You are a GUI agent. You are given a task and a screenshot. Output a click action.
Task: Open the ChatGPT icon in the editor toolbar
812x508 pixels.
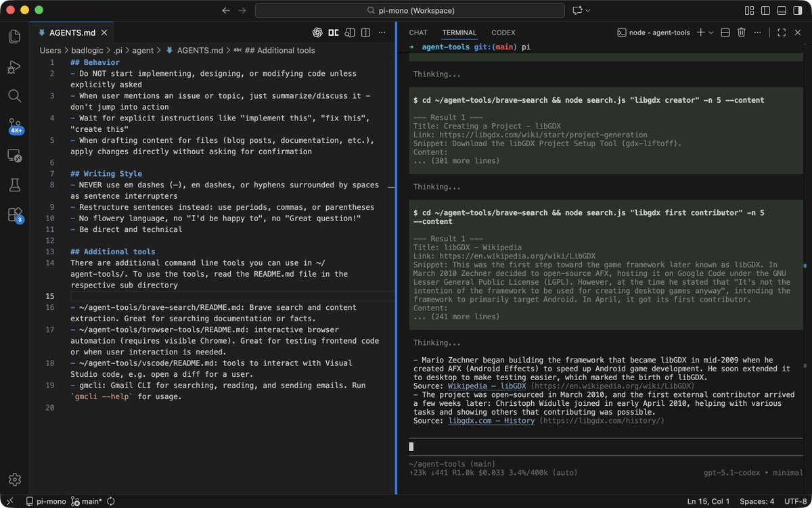point(317,32)
